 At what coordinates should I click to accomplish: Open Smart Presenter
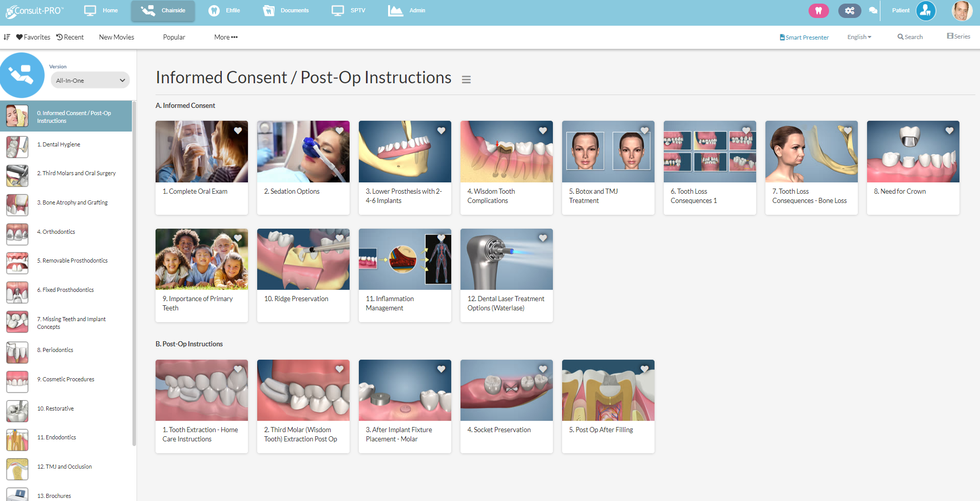point(803,37)
